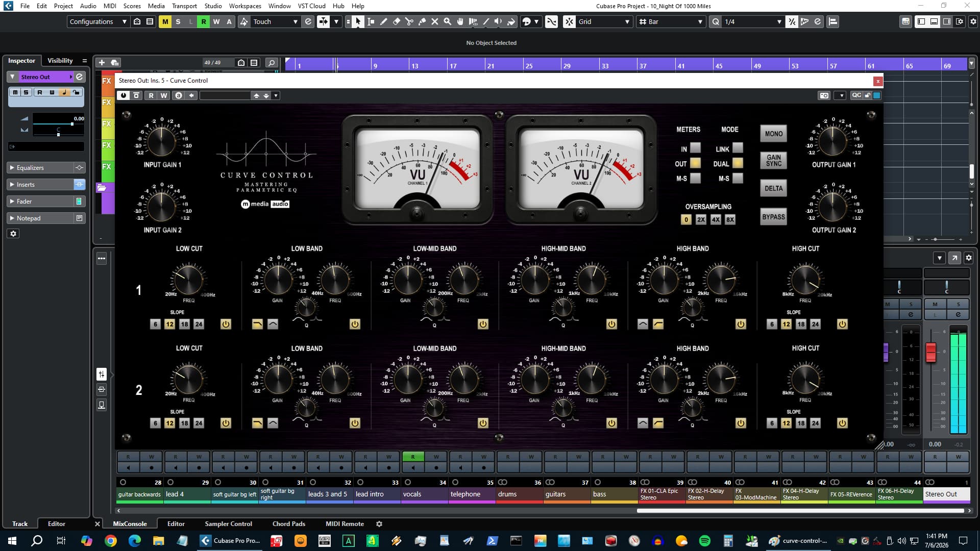Select the Mute X tool
Screen dimensions: 980x551
tap(435, 21)
